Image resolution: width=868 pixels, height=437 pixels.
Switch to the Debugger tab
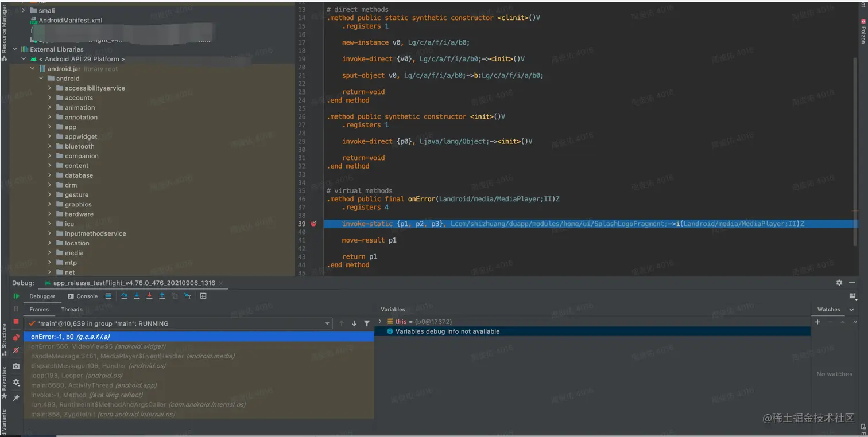[x=42, y=296]
